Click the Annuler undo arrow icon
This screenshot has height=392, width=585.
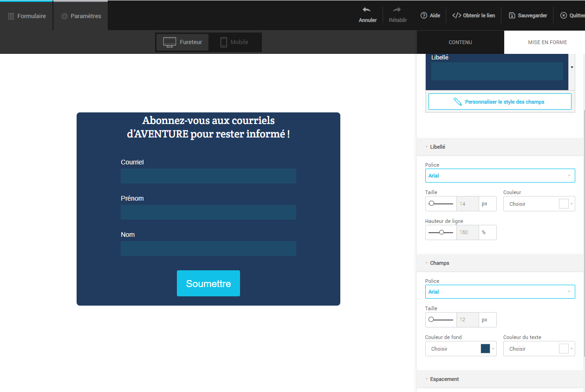[x=367, y=10]
